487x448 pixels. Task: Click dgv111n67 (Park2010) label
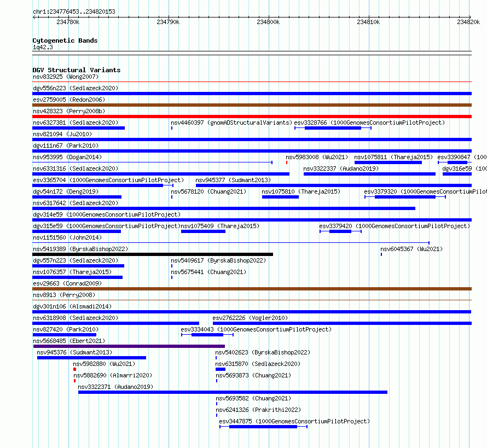point(66,146)
